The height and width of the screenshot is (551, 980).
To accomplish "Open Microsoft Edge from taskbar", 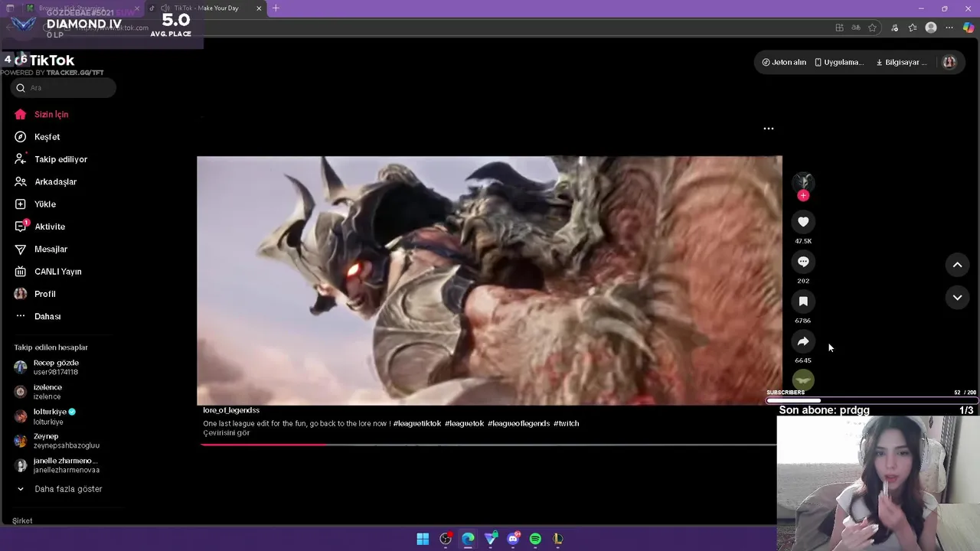I will click(468, 539).
